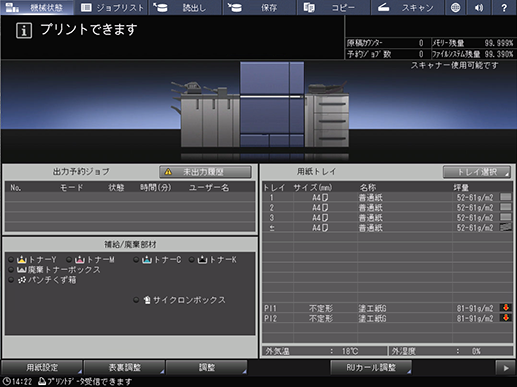This screenshot has width=517, height=387.
Task: Click tray 2 paper level icon
Action: 506,207
